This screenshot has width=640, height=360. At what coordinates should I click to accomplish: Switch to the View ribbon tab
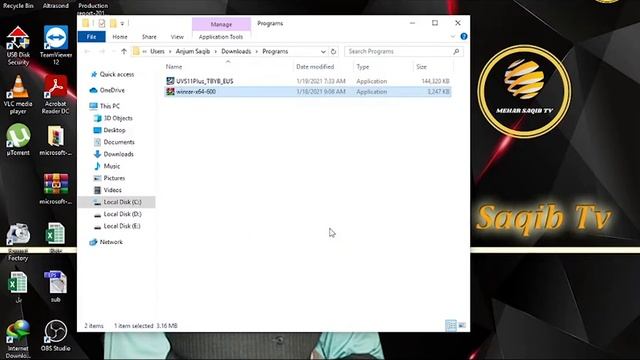click(177, 37)
